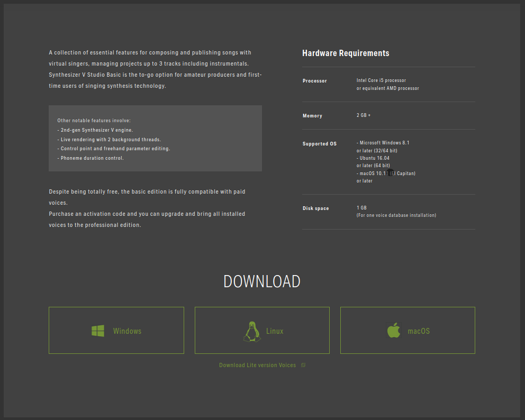Image resolution: width=525 pixels, height=420 pixels.
Task: Click '- Phoneme duration control.' line
Action: (90, 158)
